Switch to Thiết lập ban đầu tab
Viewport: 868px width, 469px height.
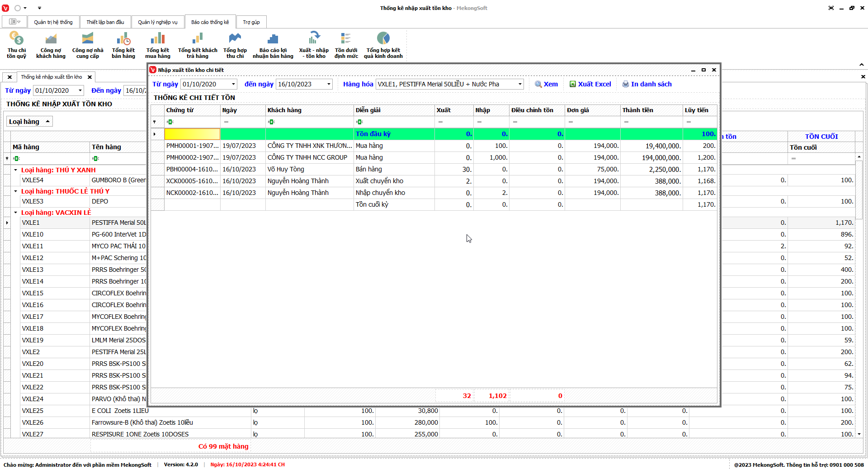click(x=105, y=22)
